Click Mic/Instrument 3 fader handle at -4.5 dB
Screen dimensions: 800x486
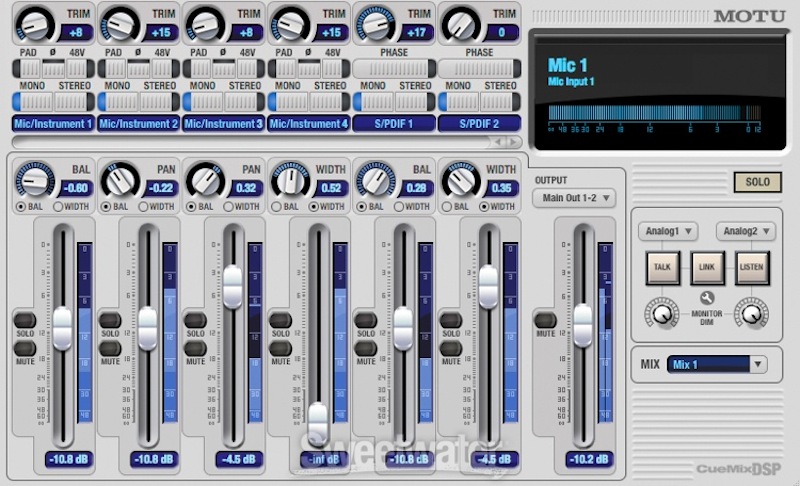click(233, 287)
